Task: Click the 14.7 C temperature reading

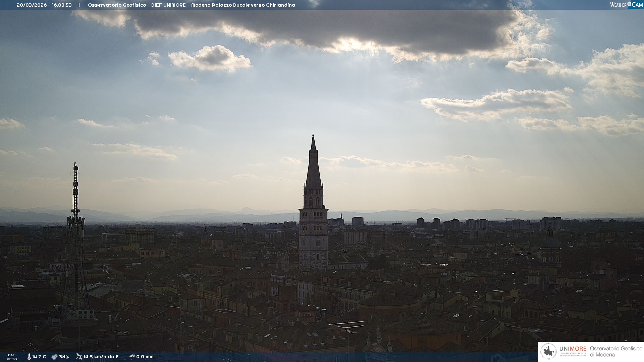Action: (x=39, y=357)
